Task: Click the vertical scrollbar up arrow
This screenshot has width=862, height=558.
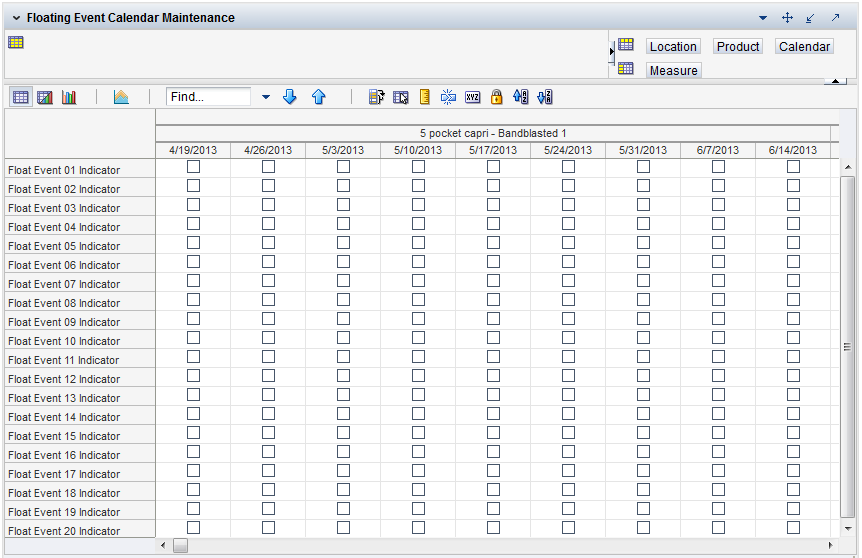Action: [x=848, y=167]
